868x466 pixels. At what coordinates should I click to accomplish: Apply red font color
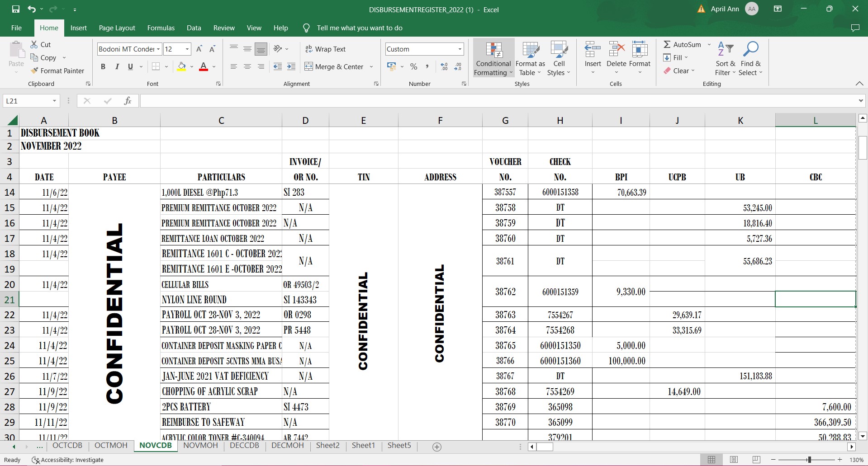(x=204, y=66)
